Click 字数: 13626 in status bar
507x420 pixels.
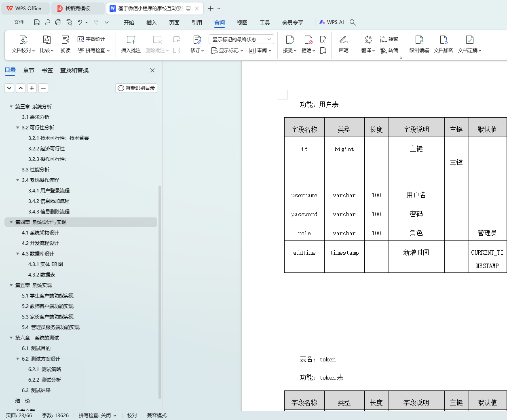click(55, 416)
